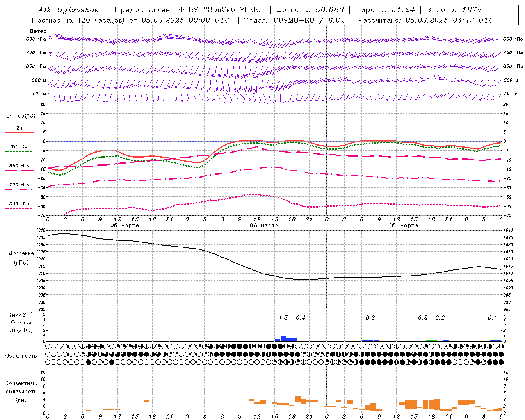Click the Ветер wind panel label
The width and height of the screenshot is (525, 420).
[38, 31]
